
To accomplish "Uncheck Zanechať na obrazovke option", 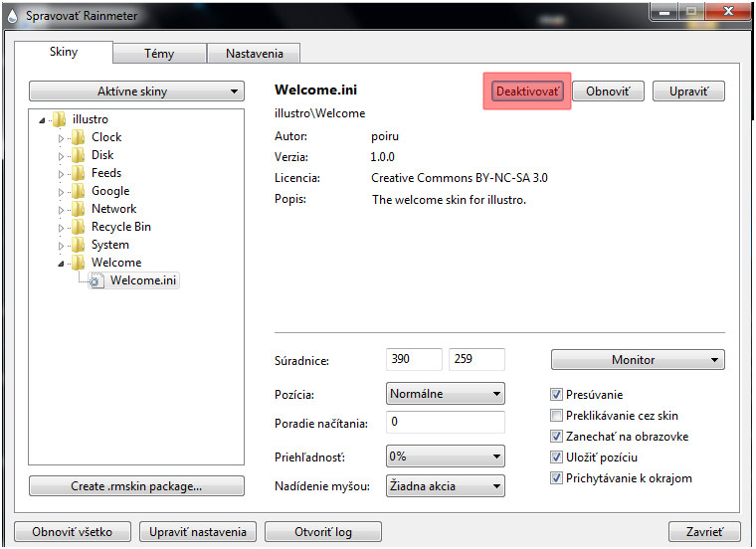I will tap(557, 437).
